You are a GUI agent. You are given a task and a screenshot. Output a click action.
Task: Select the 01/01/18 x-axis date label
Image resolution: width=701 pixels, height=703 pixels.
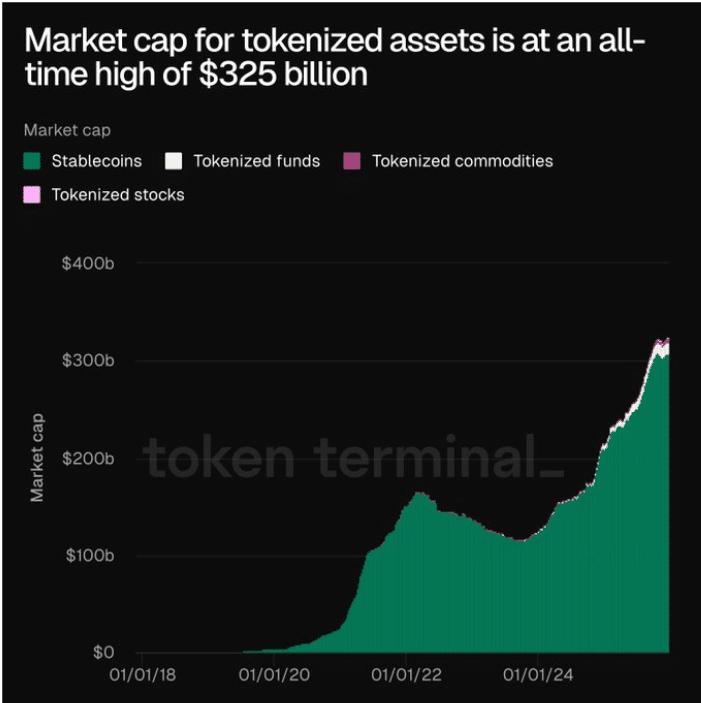point(148,675)
